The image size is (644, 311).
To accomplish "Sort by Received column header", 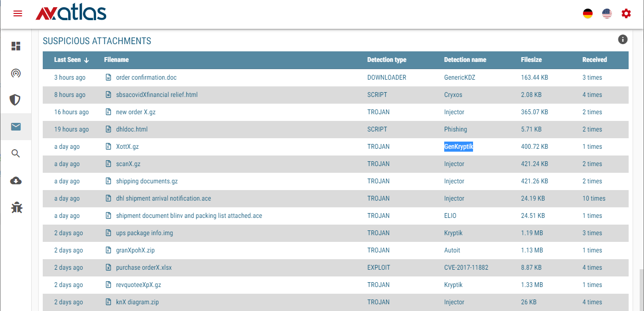I will pyautogui.click(x=595, y=60).
